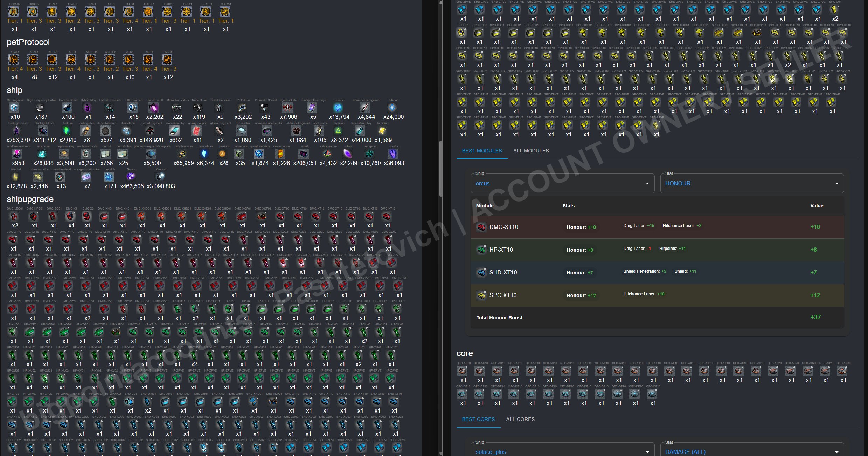Select the aurus resource icon
Viewport: 868px width, 456px height.
338,108
